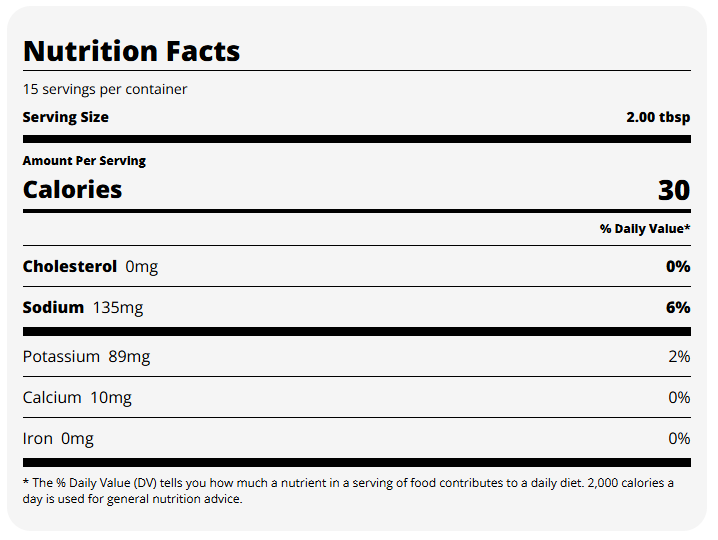Viewport: 718px width, 540px height.
Task: Click the Calcium 0% daily value
Action: click(x=679, y=397)
